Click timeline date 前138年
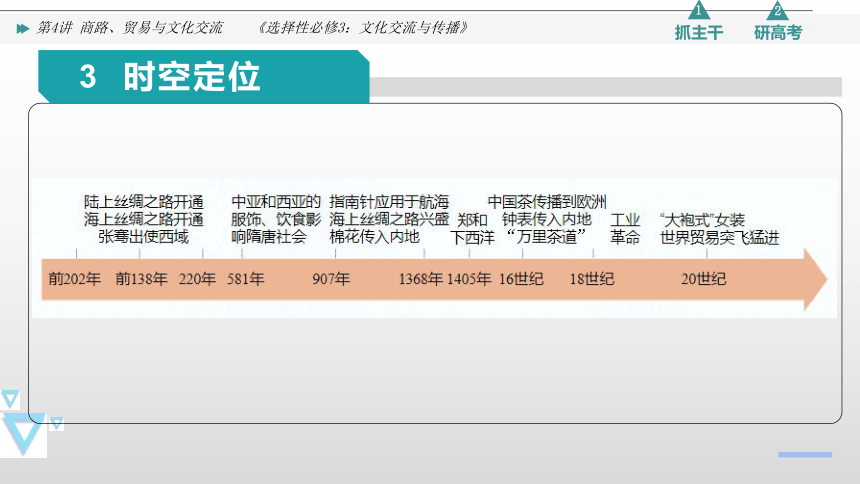The width and height of the screenshot is (860, 484). pos(142,279)
